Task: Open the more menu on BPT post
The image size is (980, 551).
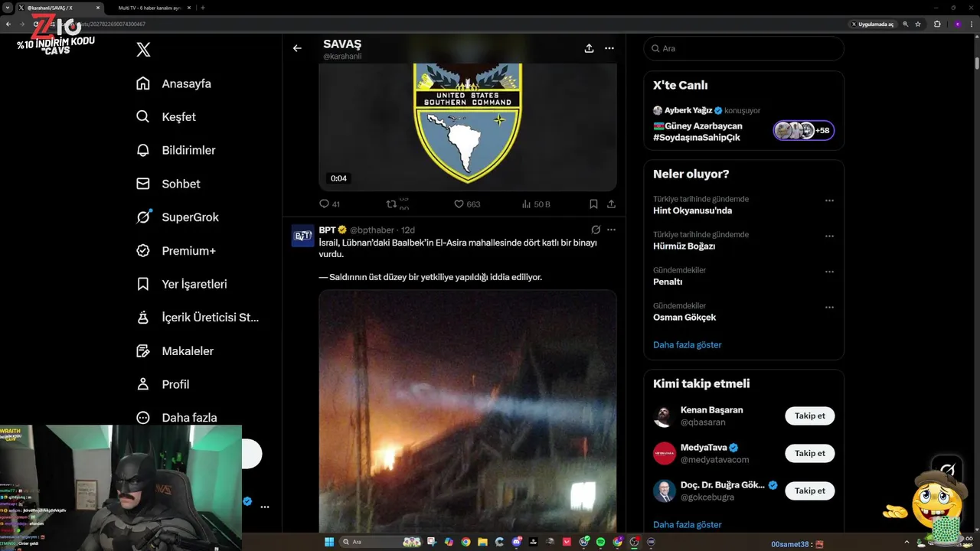Action: (611, 230)
